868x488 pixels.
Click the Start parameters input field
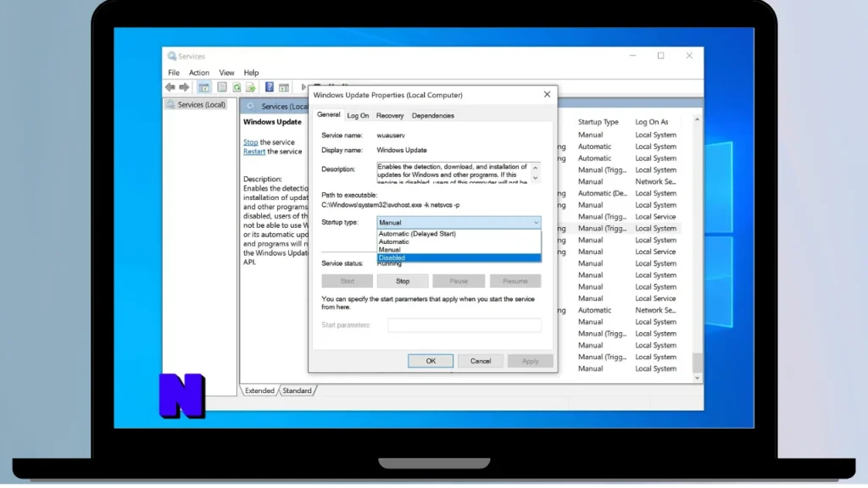[465, 324]
